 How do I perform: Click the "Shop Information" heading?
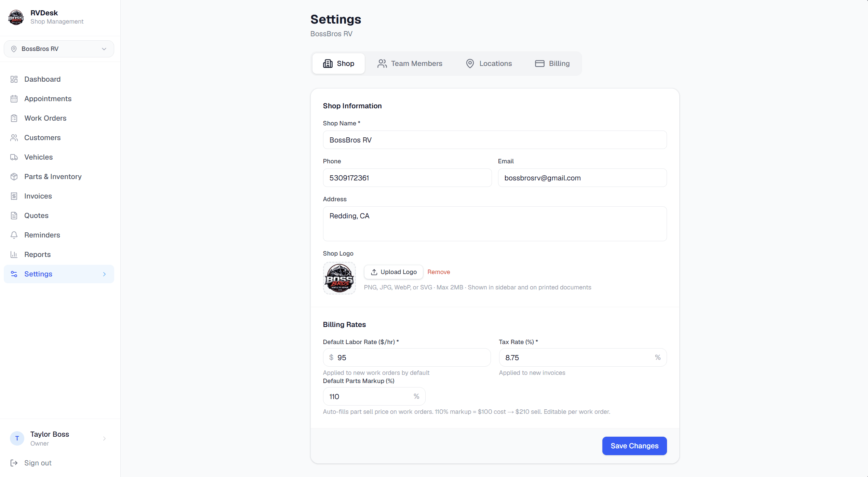pyautogui.click(x=352, y=106)
